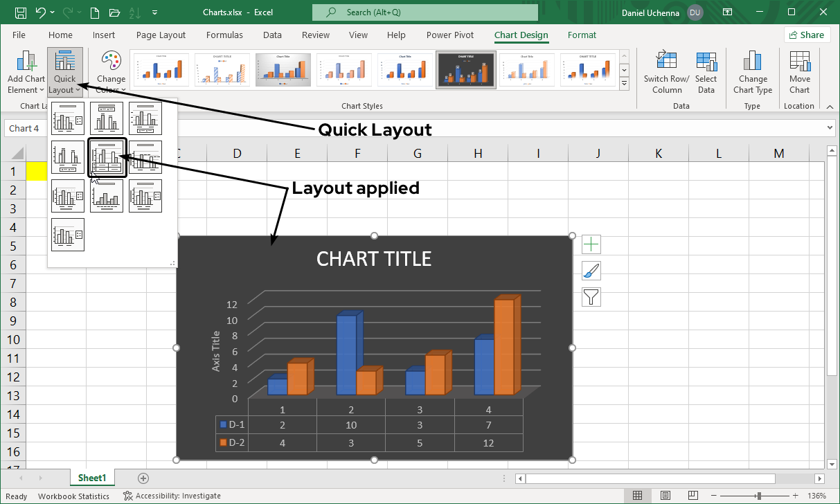The width and height of the screenshot is (840, 504).
Task: Click the Sort icon on Quick Access toolbar
Action: 134,12
